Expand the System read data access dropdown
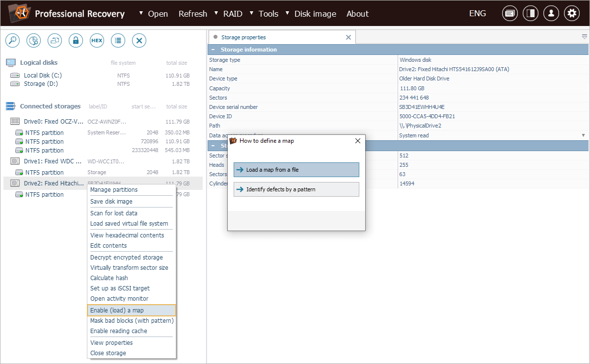 (583, 135)
